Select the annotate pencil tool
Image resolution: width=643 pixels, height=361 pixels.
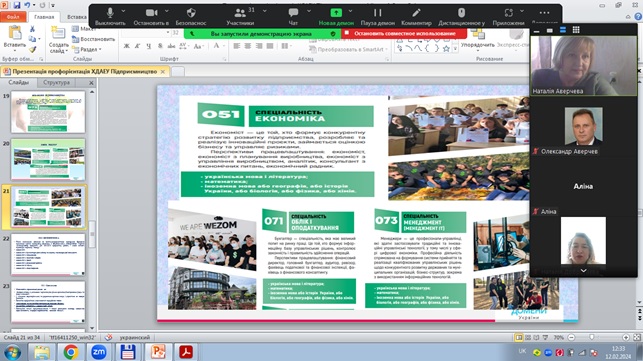(416, 16)
